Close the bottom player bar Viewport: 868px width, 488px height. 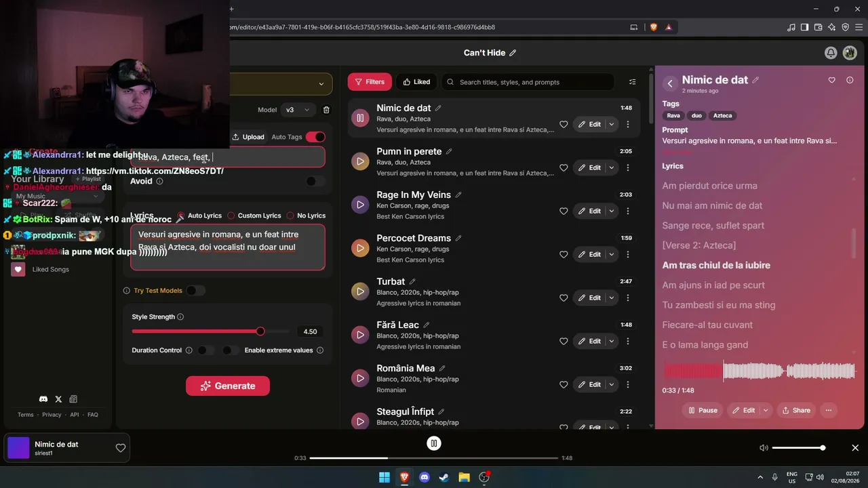click(x=855, y=448)
